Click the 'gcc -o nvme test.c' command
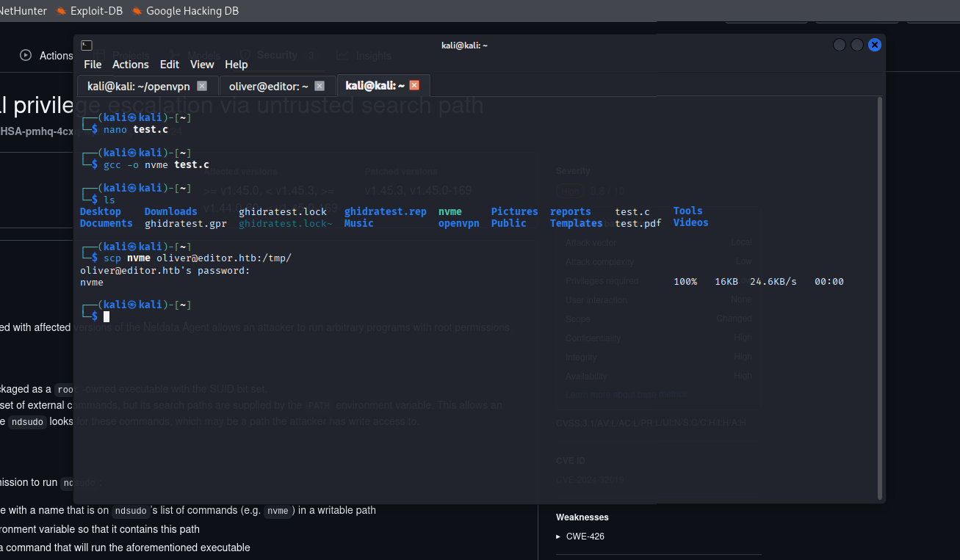The height and width of the screenshot is (560, 960). pos(156,165)
